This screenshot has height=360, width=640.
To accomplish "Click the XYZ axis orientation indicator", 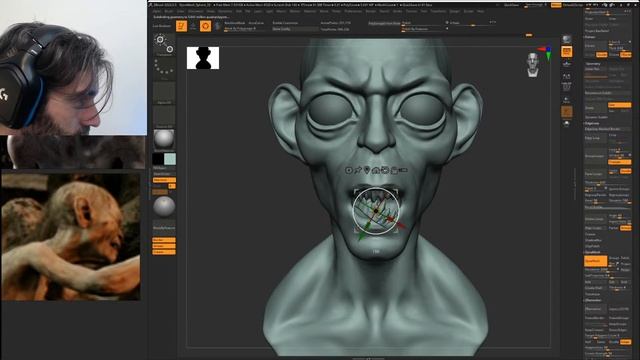I will pyautogui.click(x=546, y=52).
